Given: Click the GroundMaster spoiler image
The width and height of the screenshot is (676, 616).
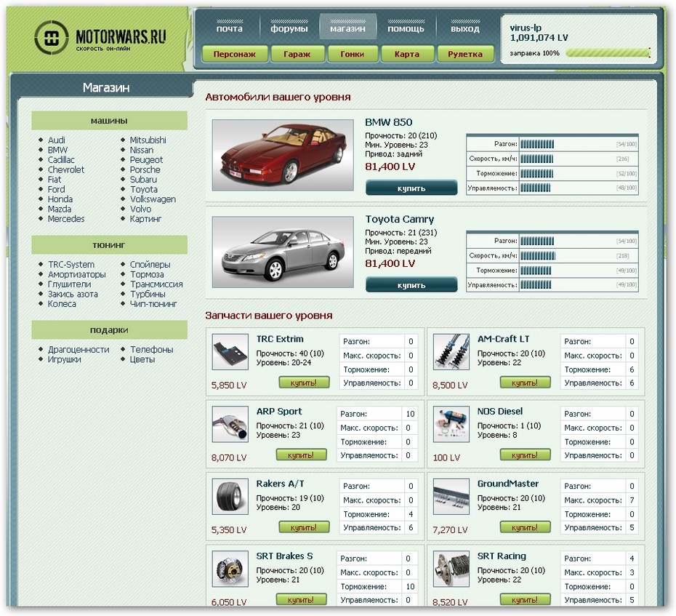Looking at the screenshot, I should (x=451, y=497).
